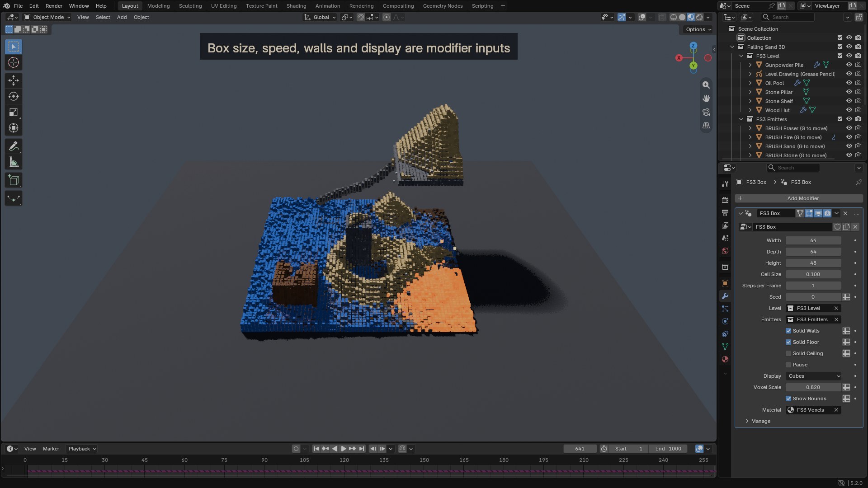The width and height of the screenshot is (868, 488).
Task: Click the Add Modifier button
Action: pos(799,198)
